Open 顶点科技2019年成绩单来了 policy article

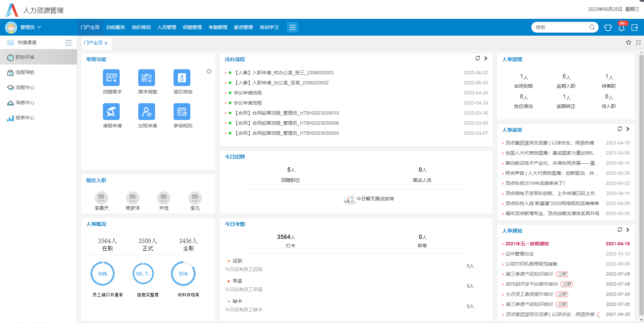pos(535,183)
